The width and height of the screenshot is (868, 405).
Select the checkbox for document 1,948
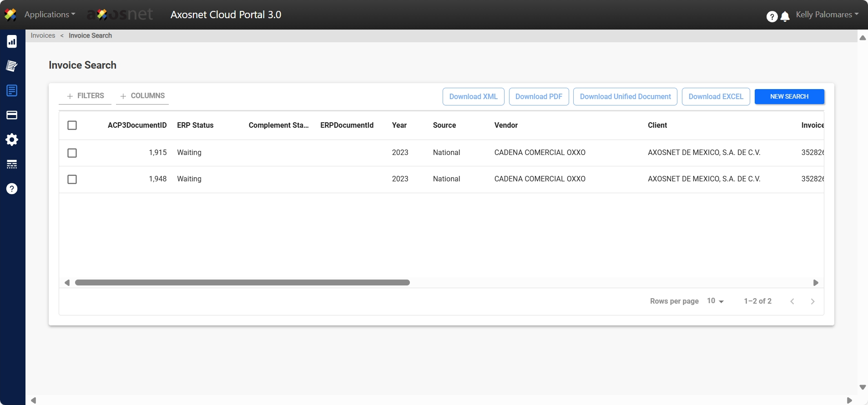click(72, 179)
